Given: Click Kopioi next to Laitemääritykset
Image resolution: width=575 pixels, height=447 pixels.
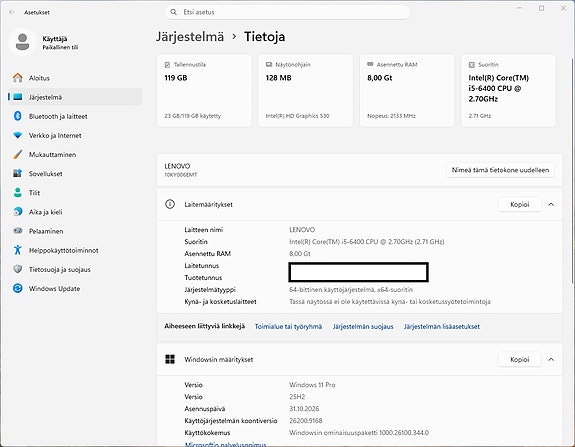Looking at the screenshot, I should point(520,205).
